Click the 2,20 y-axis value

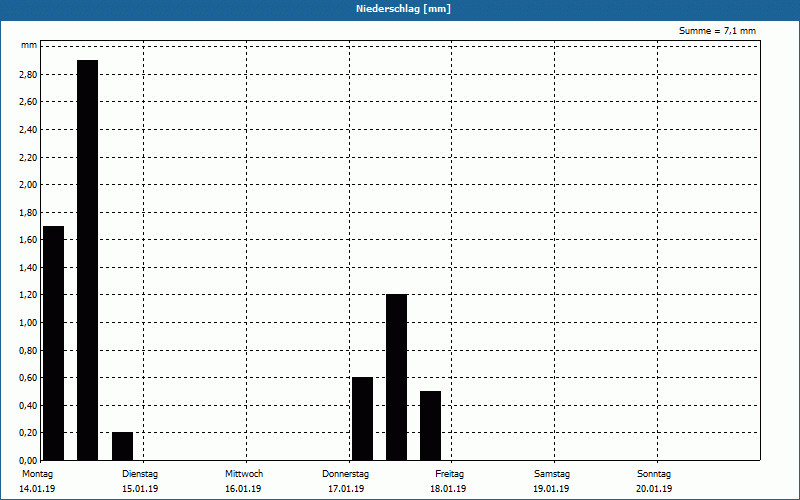click(28, 157)
